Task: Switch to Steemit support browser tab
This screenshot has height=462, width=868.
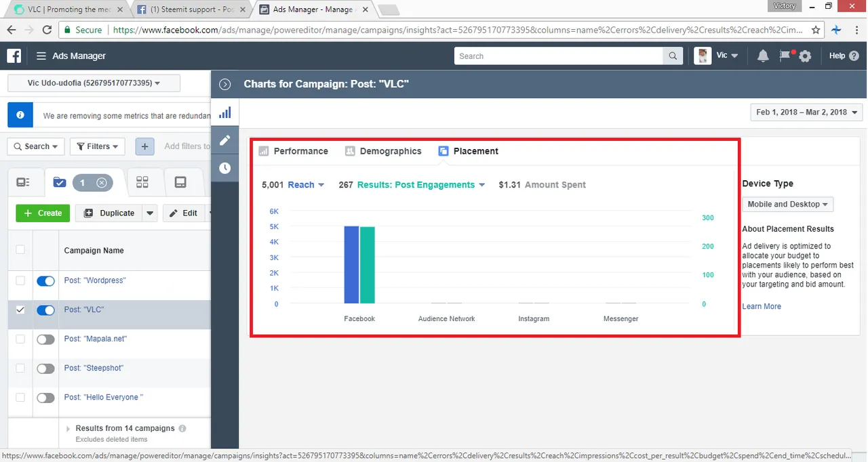Action: point(190,9)
